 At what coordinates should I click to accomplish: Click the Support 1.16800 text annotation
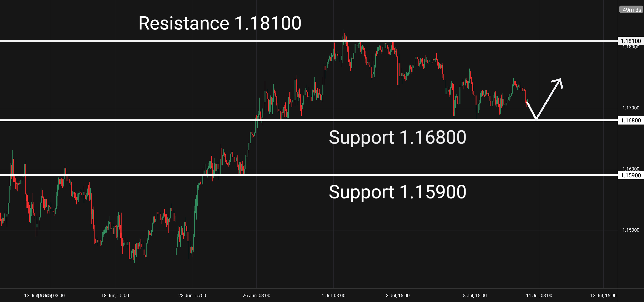coord(398,137)
